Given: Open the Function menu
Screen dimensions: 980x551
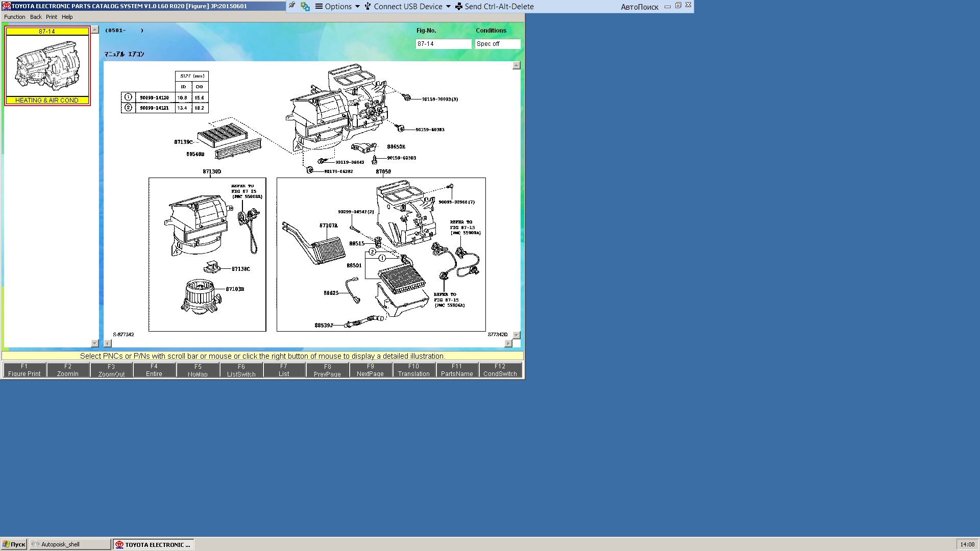Looking at the screenshot, I should (x=14, y=17).
